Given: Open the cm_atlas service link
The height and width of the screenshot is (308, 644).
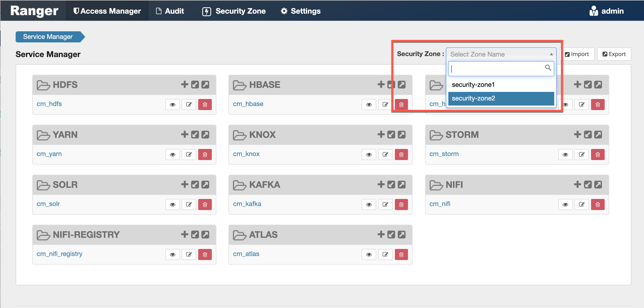Looking at the screenshot, I should pos(246,254).
